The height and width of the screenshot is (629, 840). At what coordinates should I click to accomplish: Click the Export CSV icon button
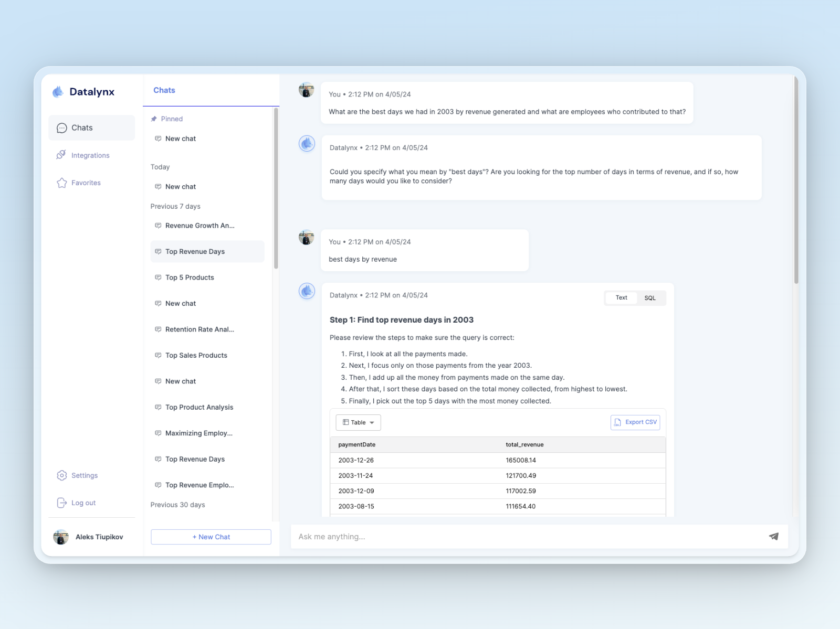tap(617, 422)
